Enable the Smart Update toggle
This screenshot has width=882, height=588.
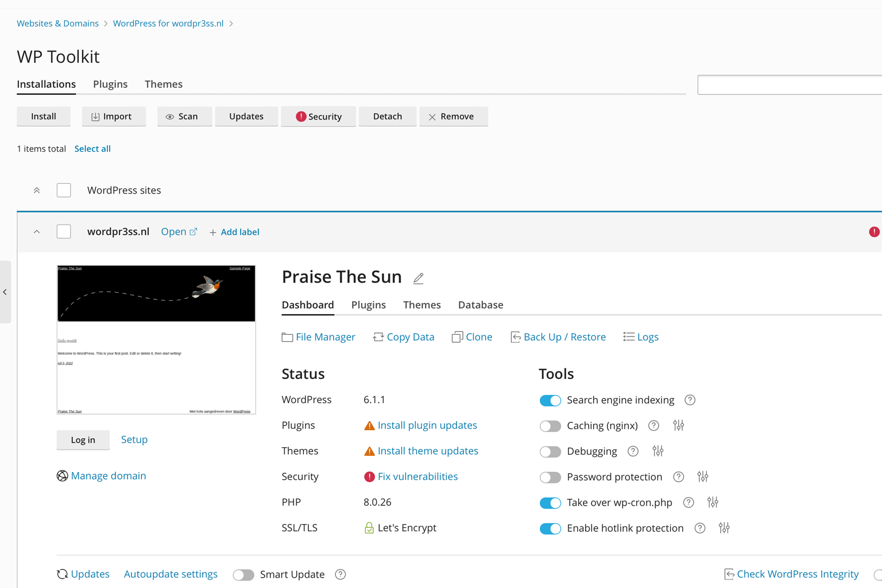(243, 574)
